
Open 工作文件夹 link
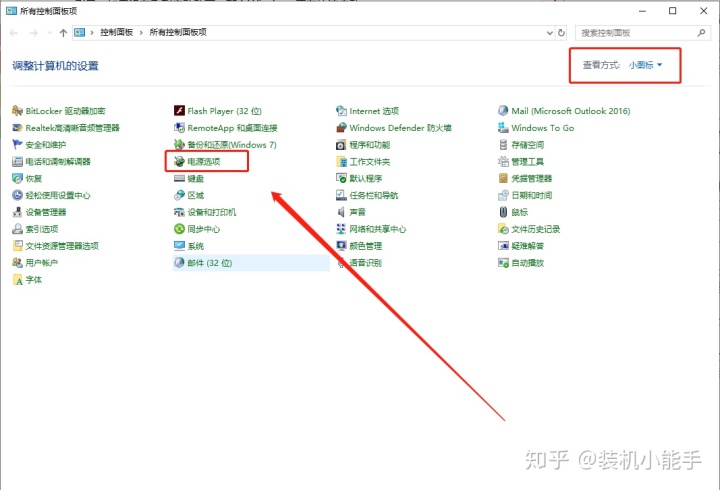(x=370, y=162)
